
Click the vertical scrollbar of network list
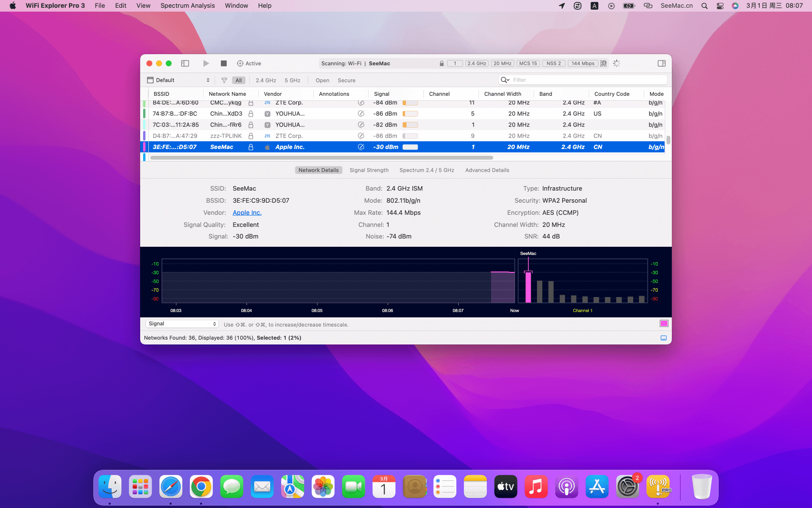[x=668, y=140]
